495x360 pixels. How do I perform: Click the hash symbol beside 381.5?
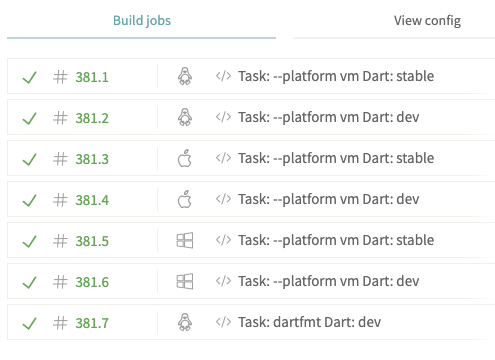(x=60, y=241)
